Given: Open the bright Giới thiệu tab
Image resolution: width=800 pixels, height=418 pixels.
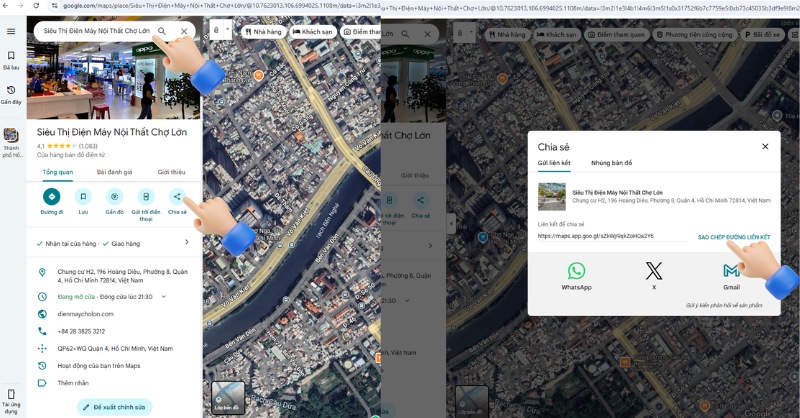Looking at the screenshot, I should tap(171, 173).
